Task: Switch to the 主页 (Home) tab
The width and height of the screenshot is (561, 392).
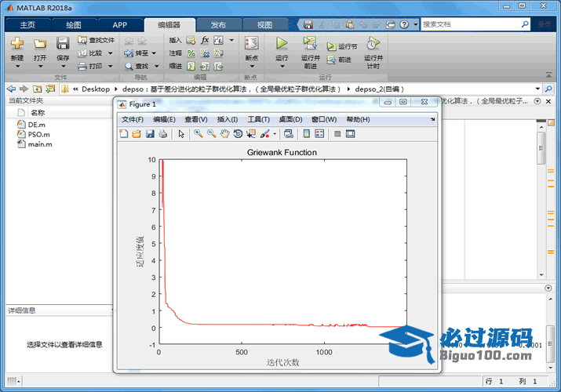Action: tap(27, 25)
